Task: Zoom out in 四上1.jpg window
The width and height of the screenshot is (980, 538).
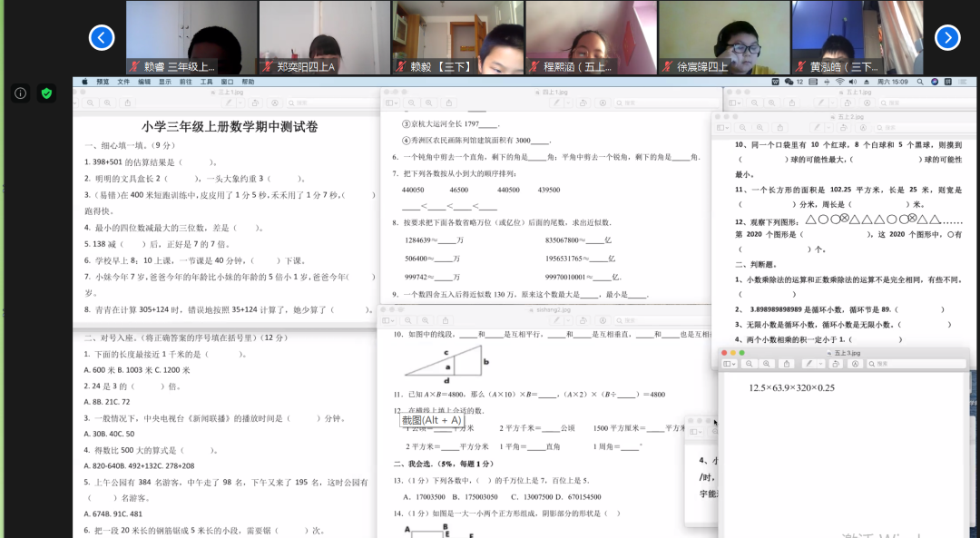Action: (x=411, y=103)
